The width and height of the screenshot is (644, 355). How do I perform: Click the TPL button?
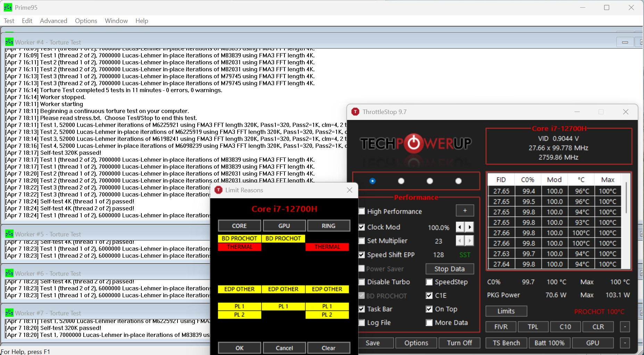click(533, 327)
